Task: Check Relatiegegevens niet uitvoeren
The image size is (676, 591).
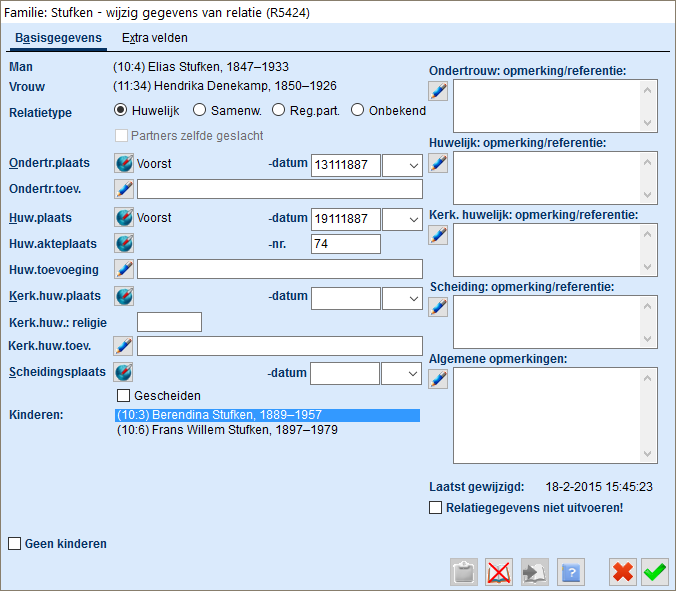Action: coord(435,508)
